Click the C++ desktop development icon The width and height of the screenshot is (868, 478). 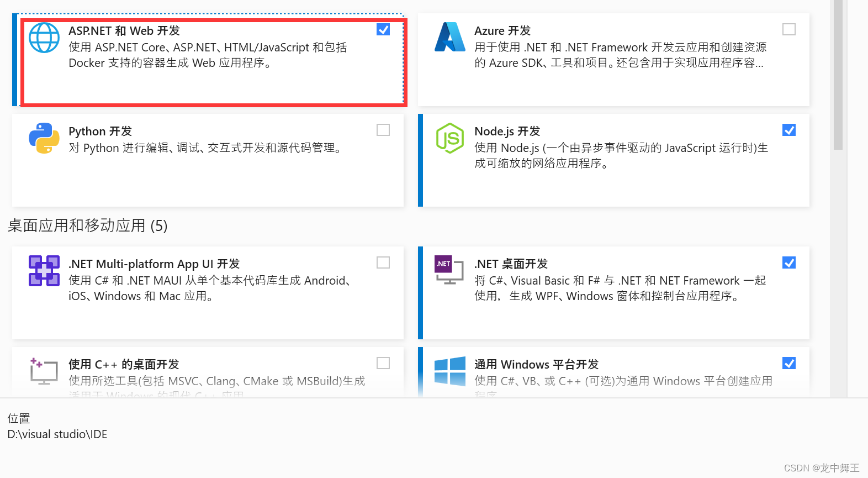tap(44, 371)
